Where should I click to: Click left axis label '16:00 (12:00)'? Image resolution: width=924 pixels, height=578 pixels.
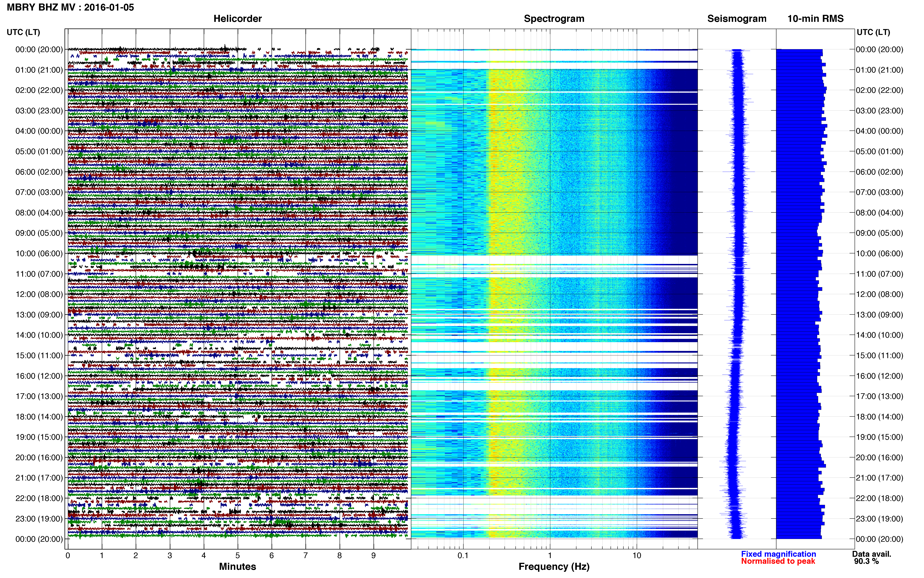click(x=39, y=376)
